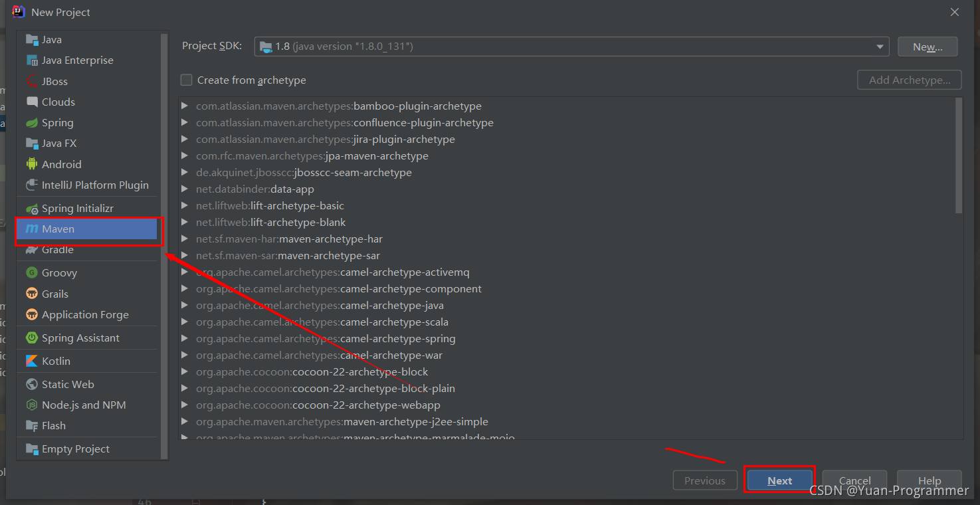Screen dimensions: 980x505
Task: Select maven-archetype-j2ee-simple row
Action: click(x=567, y=421)
